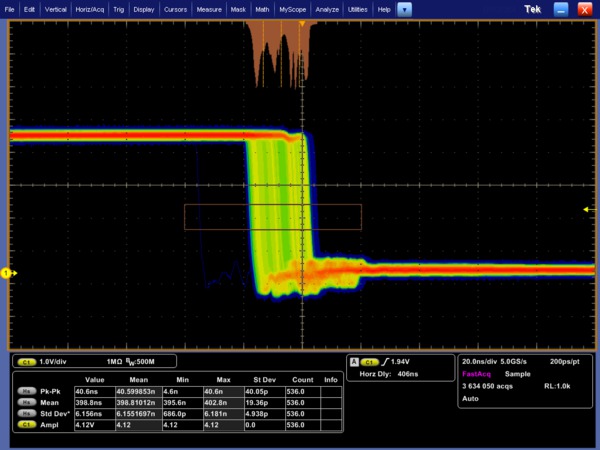Screen dimensions: 600x450
Task: Open the MyScope menu
Action: coord(293,9)
